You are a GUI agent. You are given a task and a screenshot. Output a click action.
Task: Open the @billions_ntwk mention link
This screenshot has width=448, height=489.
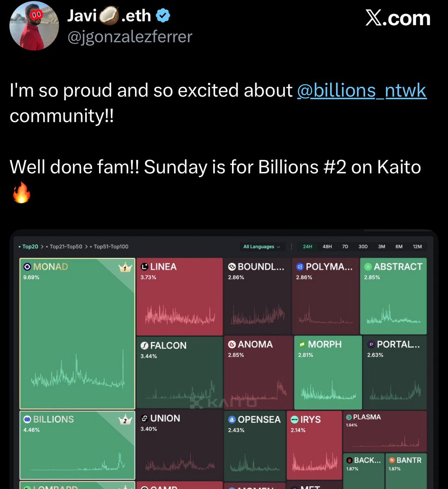tap(362, 90)
